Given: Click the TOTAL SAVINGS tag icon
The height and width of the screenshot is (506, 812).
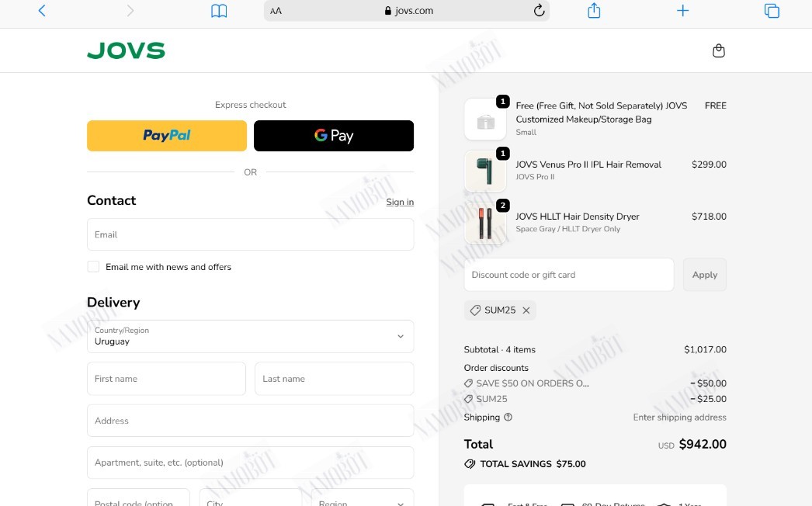Looking at the screenshot, I should pos(470,464).
